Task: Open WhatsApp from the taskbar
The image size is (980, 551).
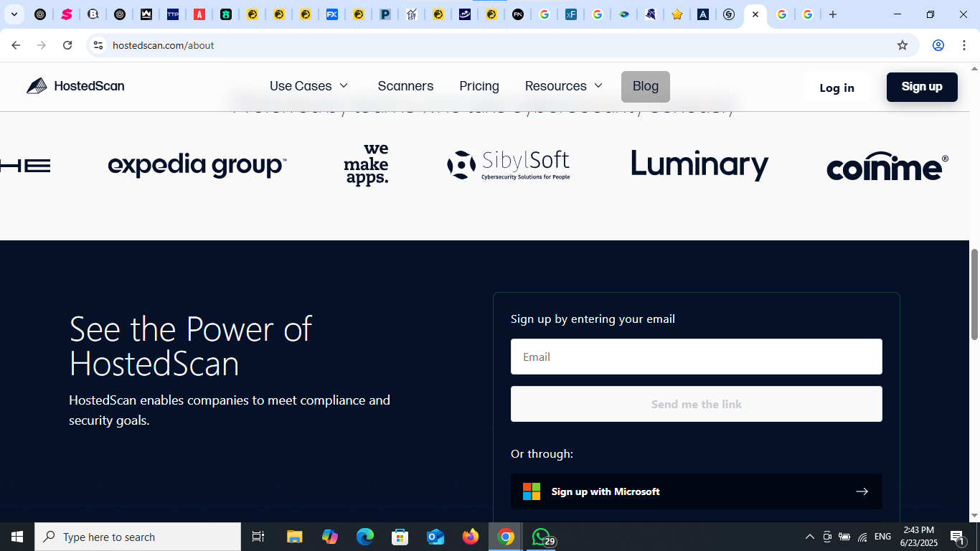Action: coord(542,537)
